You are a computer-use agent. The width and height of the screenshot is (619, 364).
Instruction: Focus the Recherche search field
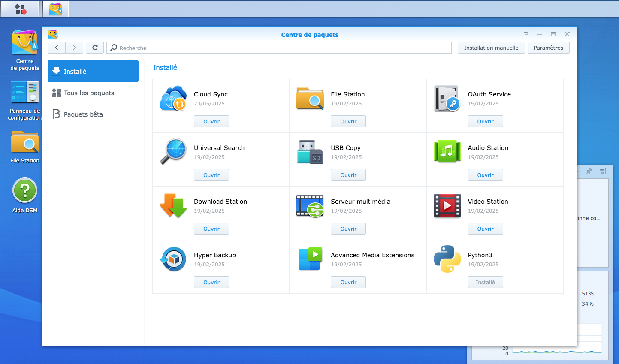tap(279, 48)
